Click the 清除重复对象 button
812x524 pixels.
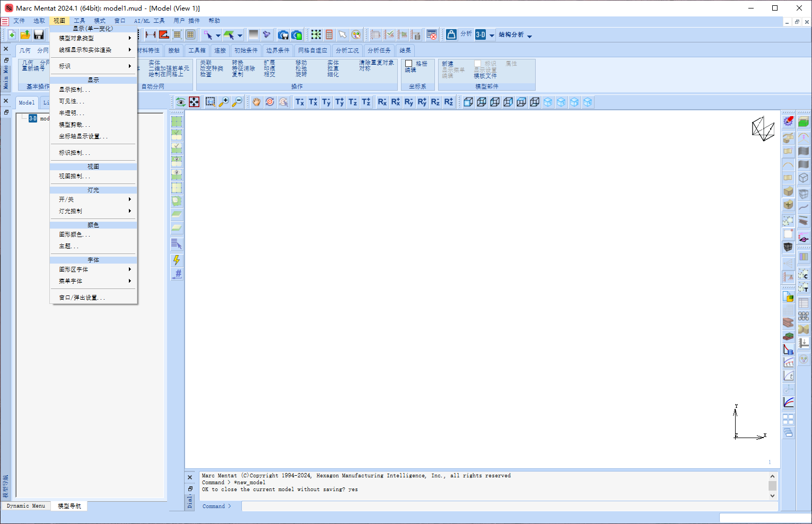coord(377,63)
